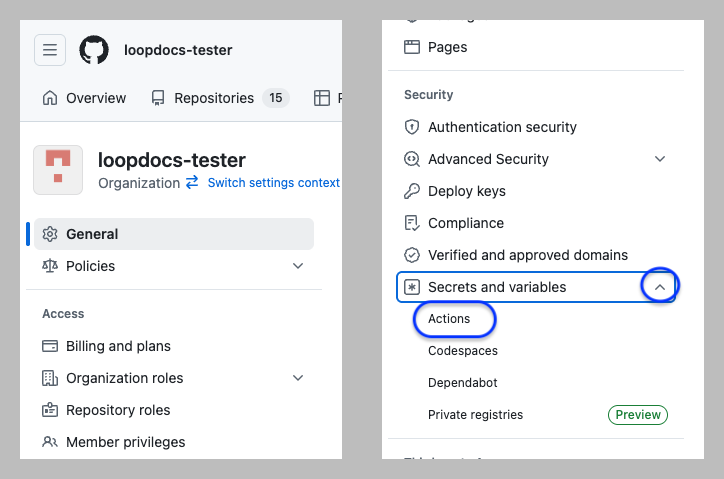Click the Deploy keys key icon
This screenshot has height=479, width=724.
click(x=411, y=191)
